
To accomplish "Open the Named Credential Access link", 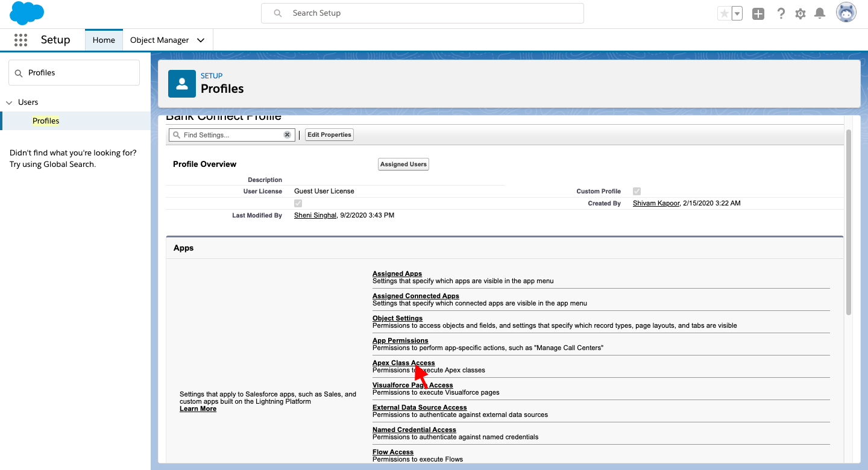I will 414,430.
